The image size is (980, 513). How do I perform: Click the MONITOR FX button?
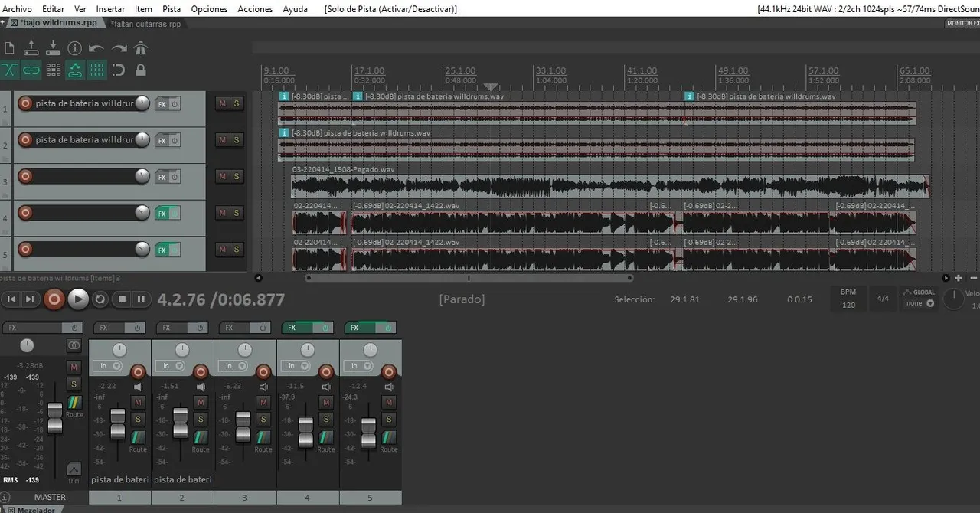click(x=962, y=24)
